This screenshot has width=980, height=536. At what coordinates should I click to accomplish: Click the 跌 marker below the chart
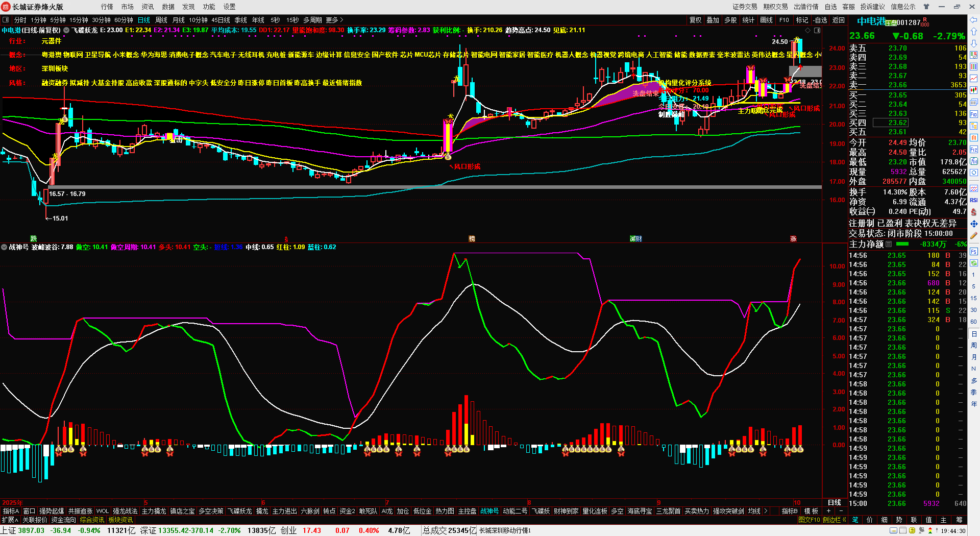[34, 239]
